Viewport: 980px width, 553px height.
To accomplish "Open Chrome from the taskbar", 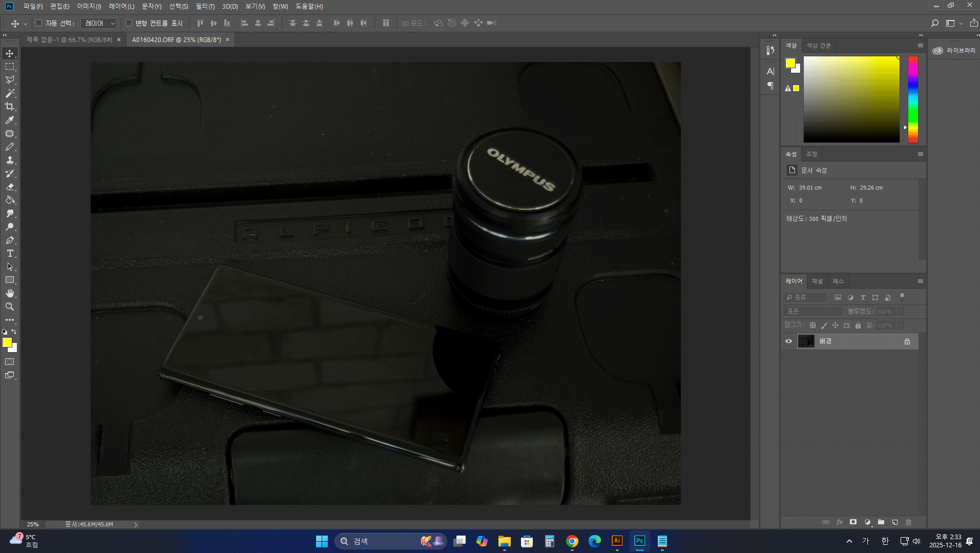I will tap(572, 541).
